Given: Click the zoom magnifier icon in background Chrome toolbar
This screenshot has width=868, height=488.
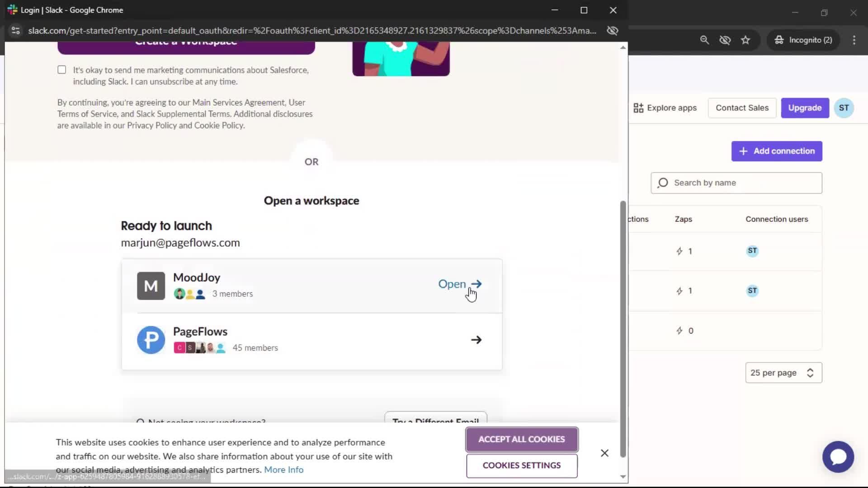Looking at the screenshot, I should (704, 40).
